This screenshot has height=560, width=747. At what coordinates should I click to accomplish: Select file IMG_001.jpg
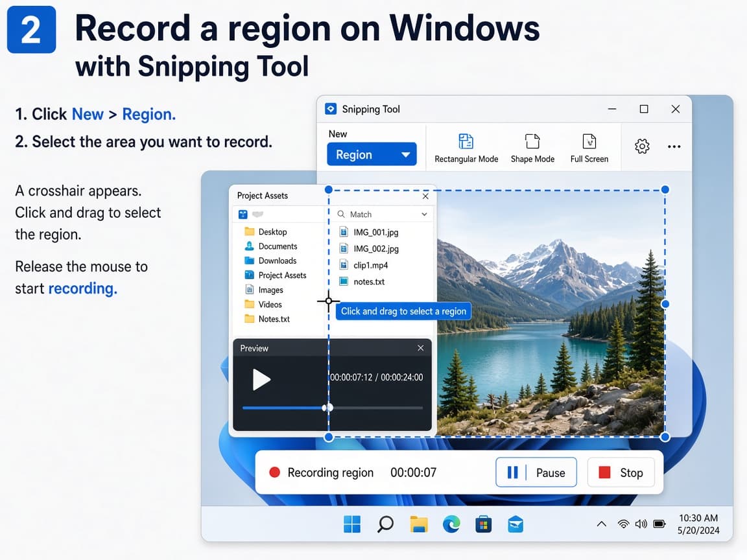click(369, 233)
